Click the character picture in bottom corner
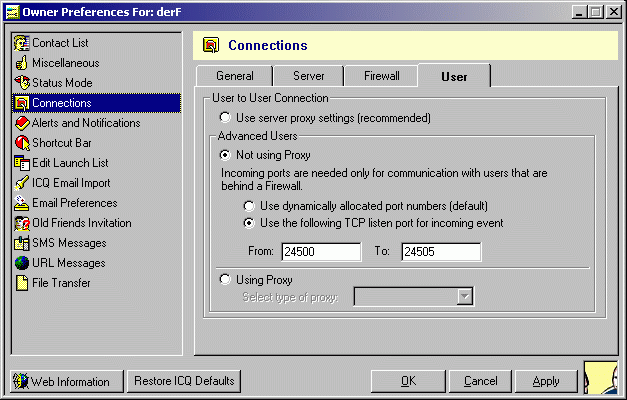Image resolution: width=627 pixels, height=400 pixels. (601, 377)
